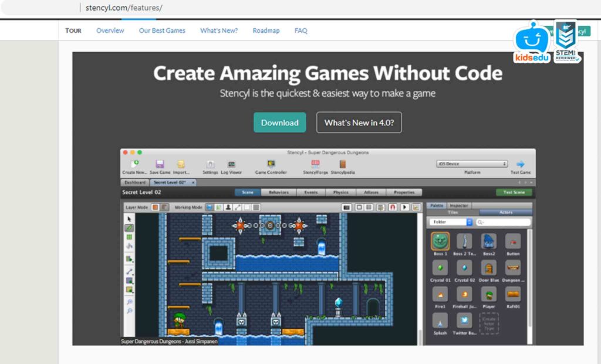Pick the Crystal 01 actor
Image resolution: width=601 pixels, height=364 pixels.
[x=440, y=268]
